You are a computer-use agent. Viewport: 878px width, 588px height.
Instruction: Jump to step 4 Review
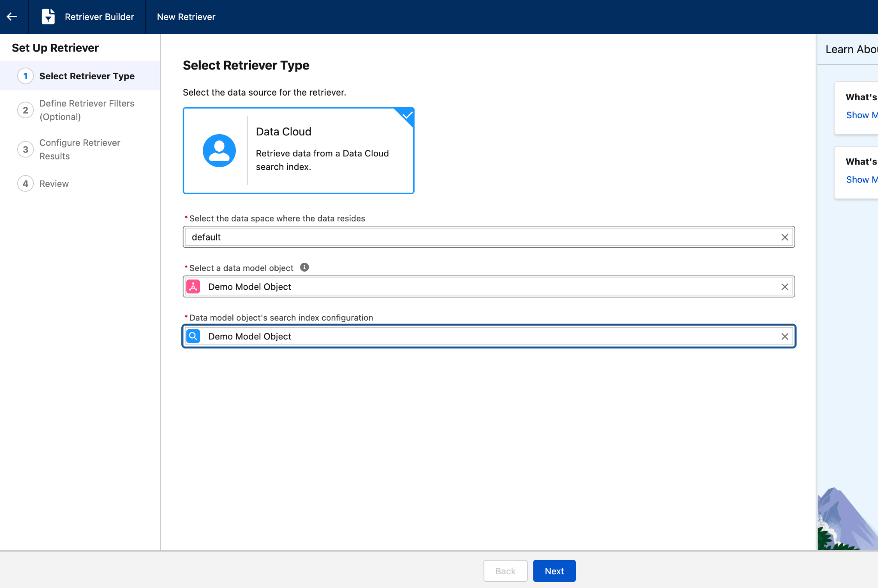[x=80, y=183]
